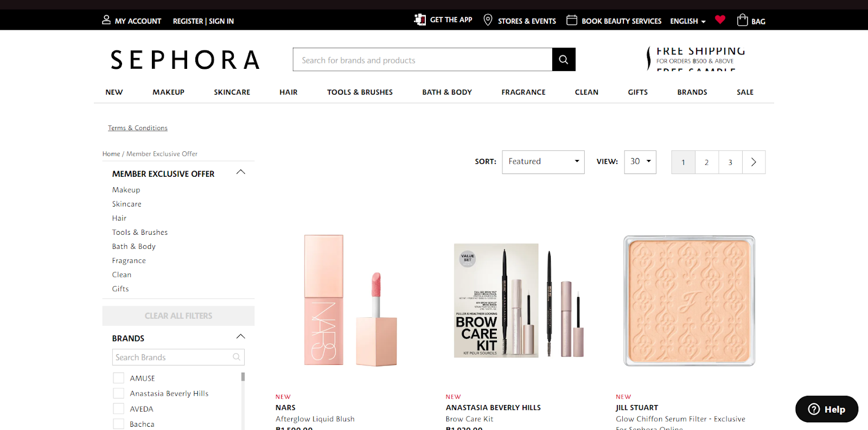Open the FRAGRANCE menu
Image resolution: width=868 pixels, height=430 pixels.
[x=524, y=92]
